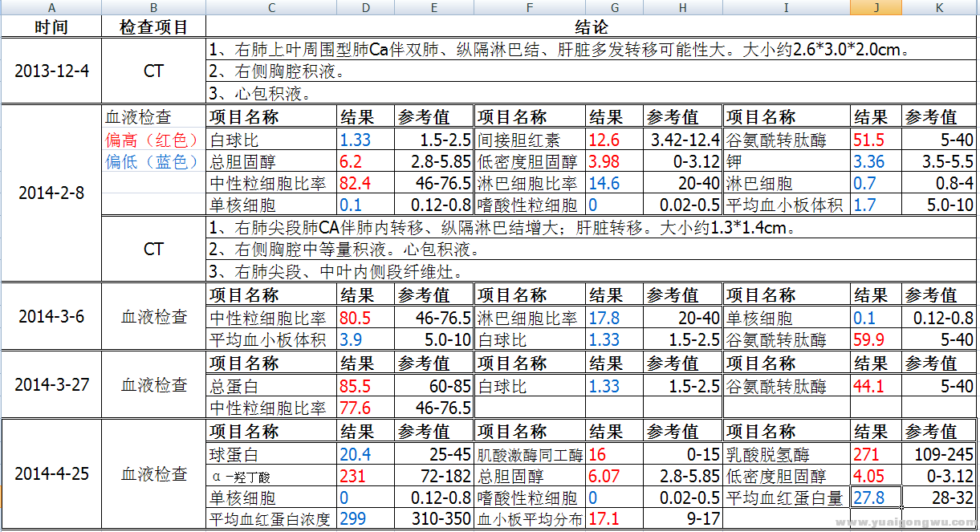This screenshot has width=980, height=532.
Task: Select the 2013-12-4 date cell
Action: [51, 71]
